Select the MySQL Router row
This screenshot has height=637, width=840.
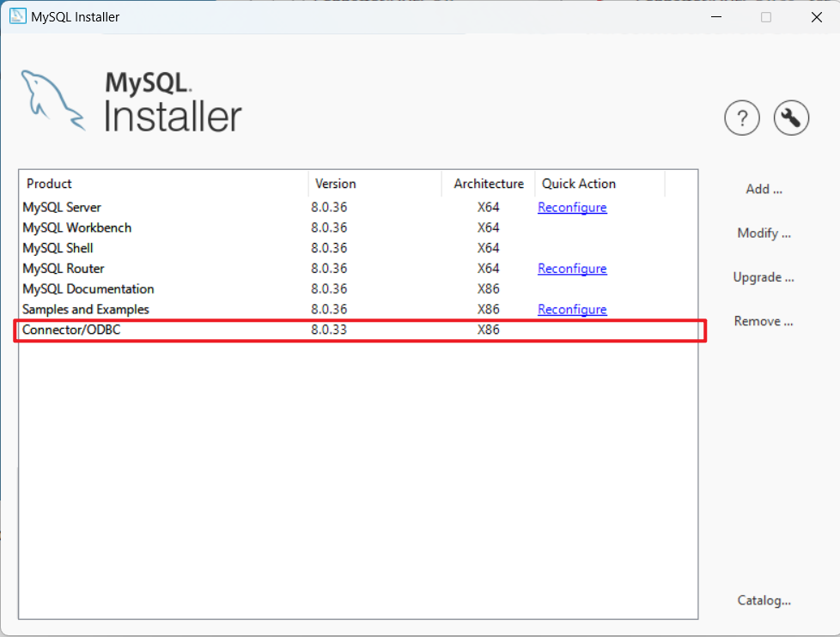coord(358,268)
